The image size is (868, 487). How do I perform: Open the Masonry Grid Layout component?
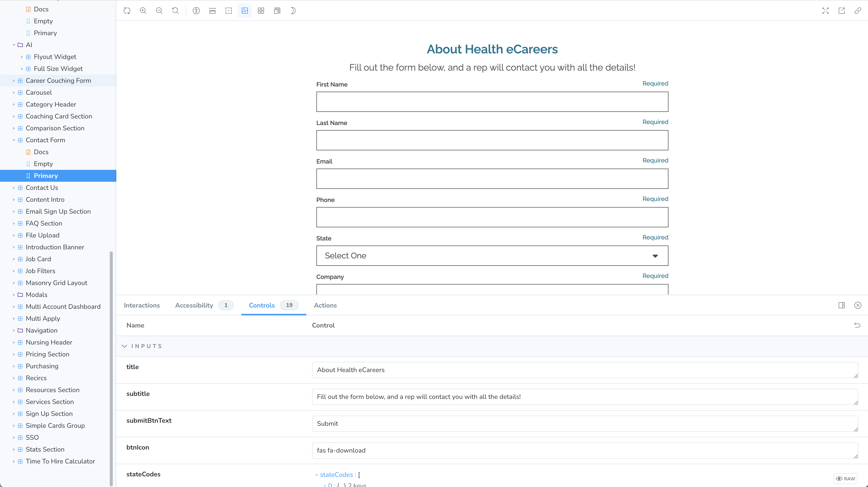pyautogui.click(x=56, y=283)
